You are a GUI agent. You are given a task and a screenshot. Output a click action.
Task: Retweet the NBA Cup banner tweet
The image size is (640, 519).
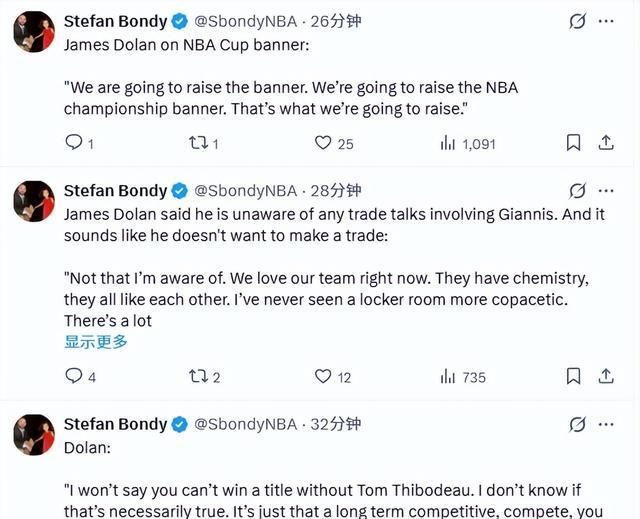pos(198,143)
